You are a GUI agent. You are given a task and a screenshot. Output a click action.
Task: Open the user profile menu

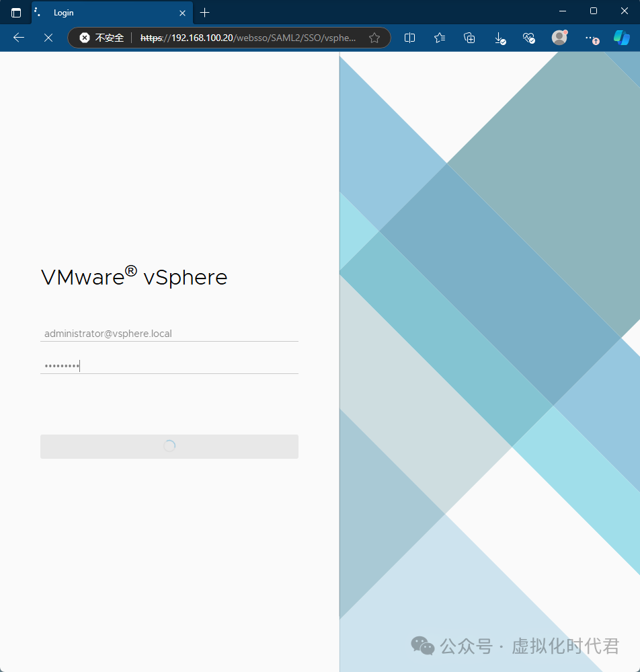[x=559, y=38]
